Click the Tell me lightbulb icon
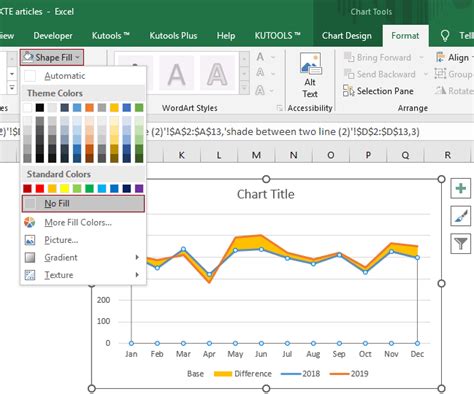The width and height of the screenshot is (474, 394). (x=445, y=36)
